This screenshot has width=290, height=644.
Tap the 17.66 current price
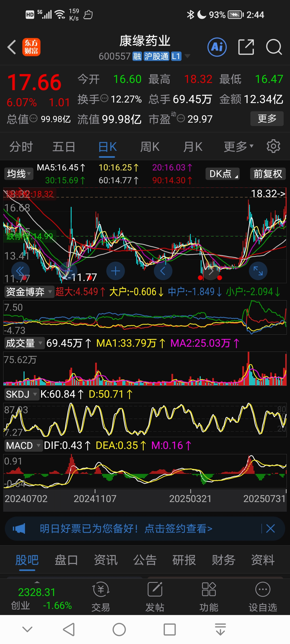coord(34,82)
